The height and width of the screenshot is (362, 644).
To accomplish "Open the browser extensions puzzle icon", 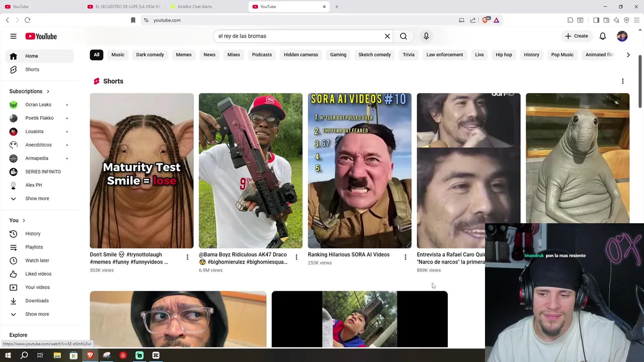I will click(570, 20).
